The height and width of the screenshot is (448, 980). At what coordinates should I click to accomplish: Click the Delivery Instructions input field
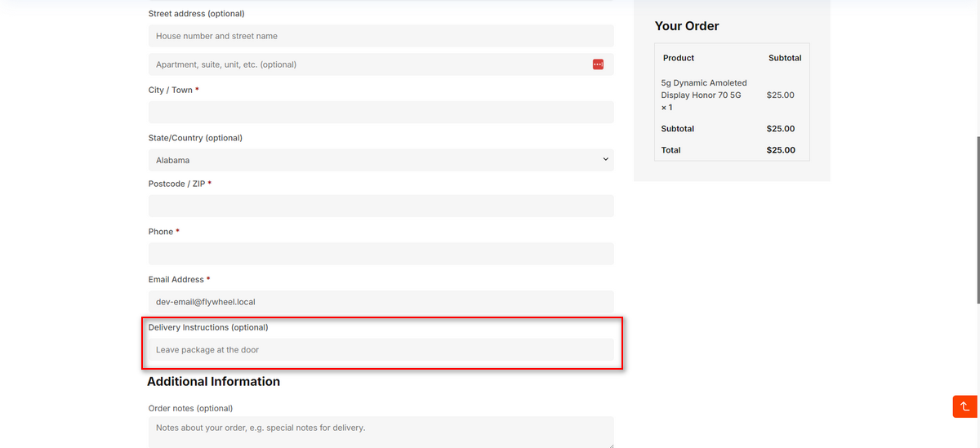(381, 349)
